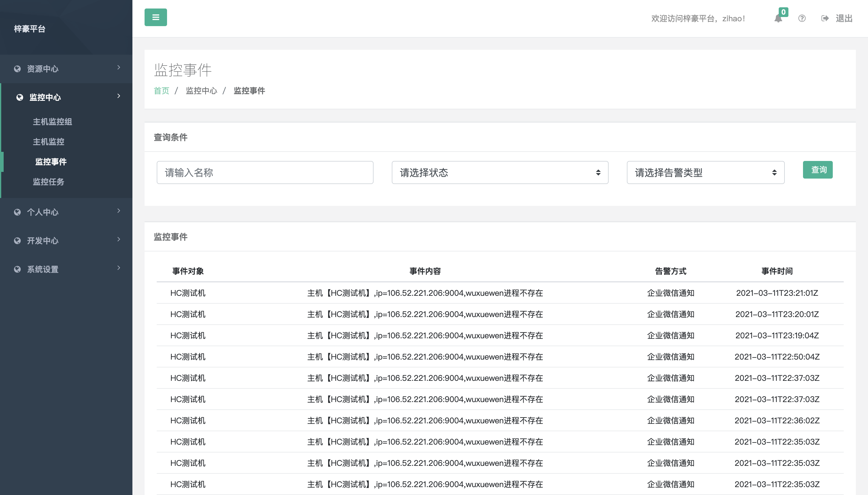
Task: Go to 首页 breadcrumb link
Action: (161, 91)
